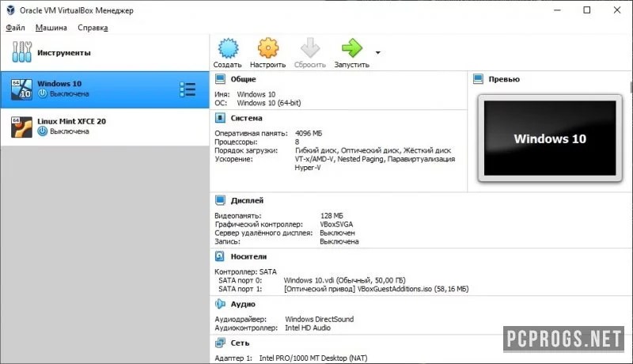Click the Windows 10.vdi SATA port 0 entry

coord(344,280)
